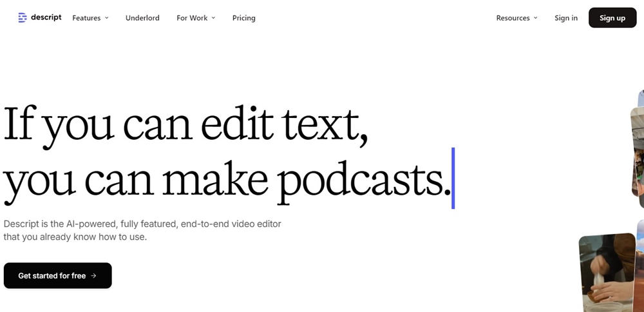Click the Descript logo icon
Screen dimensions: 644x312
coord(23,17)
